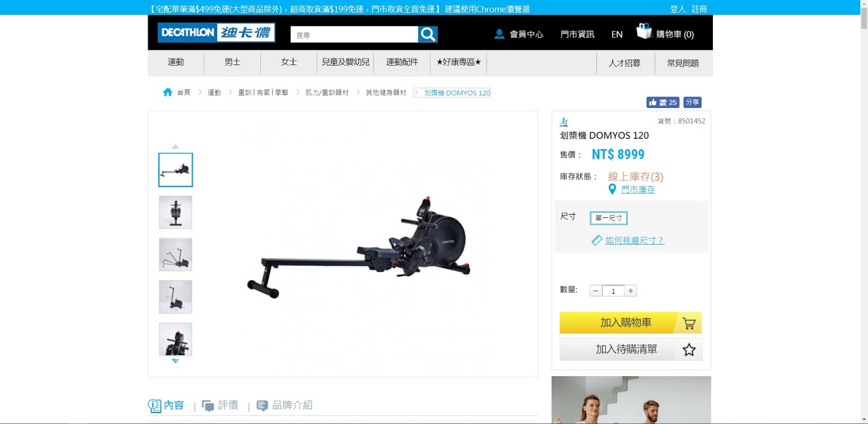The image size is (868, 424).
Task: Click breadcrumb 划槳機 DOMYOS 120
Action: (457, 93)
